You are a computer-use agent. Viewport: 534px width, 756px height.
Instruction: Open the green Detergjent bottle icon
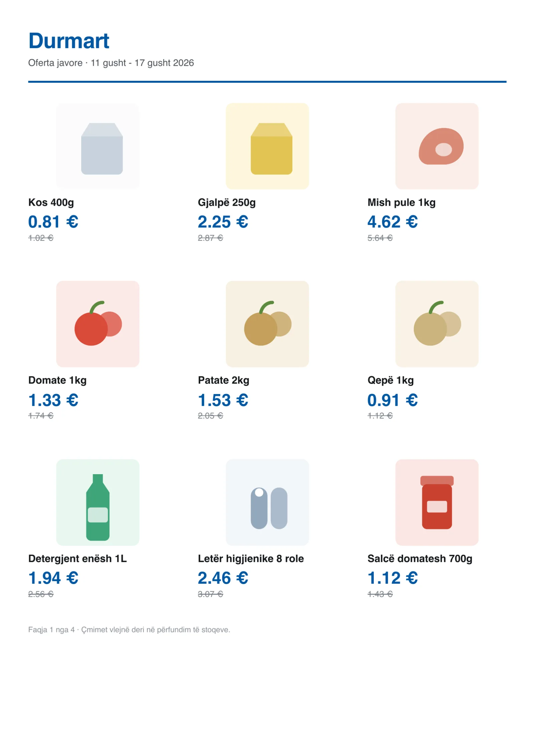click(x=97, y=502)
